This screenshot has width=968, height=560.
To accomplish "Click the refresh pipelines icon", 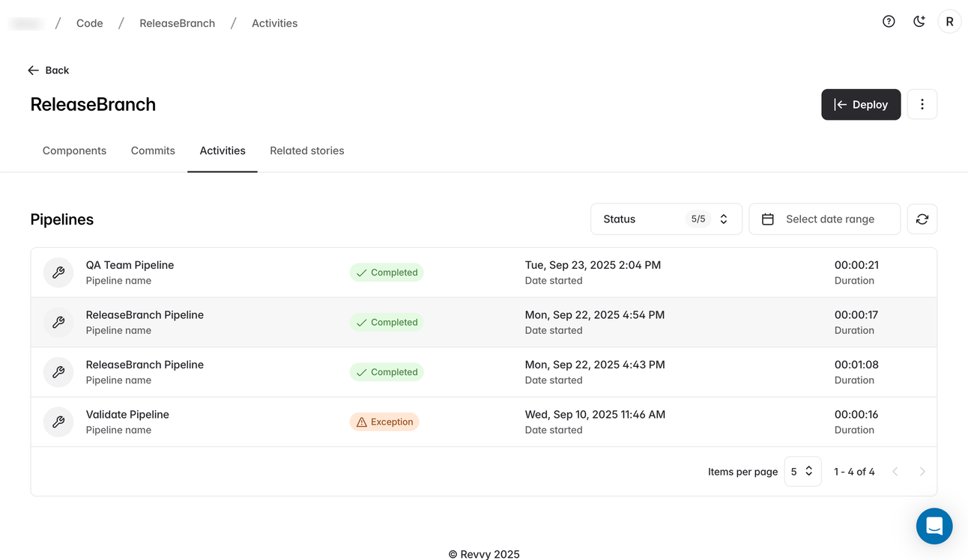I will coord(922,219).
